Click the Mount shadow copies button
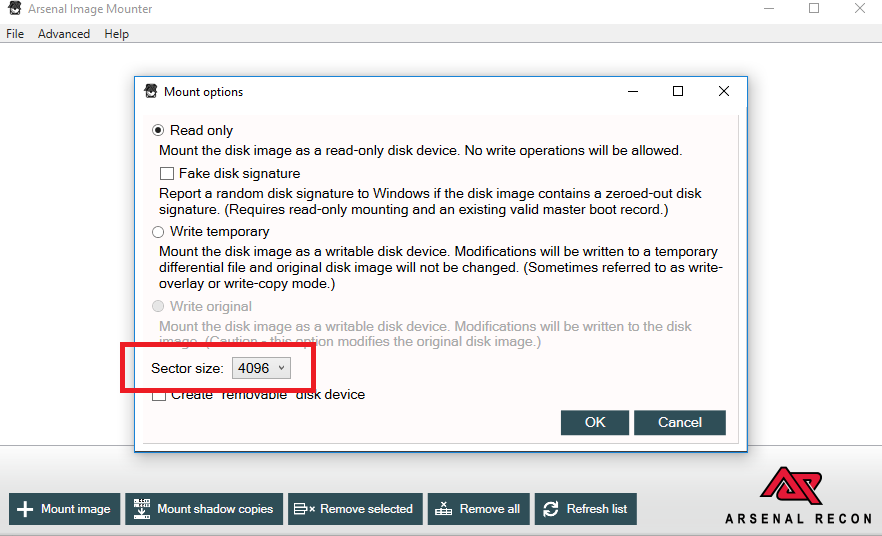The width and height of the screenshot is (882, 536). (204, 509)
